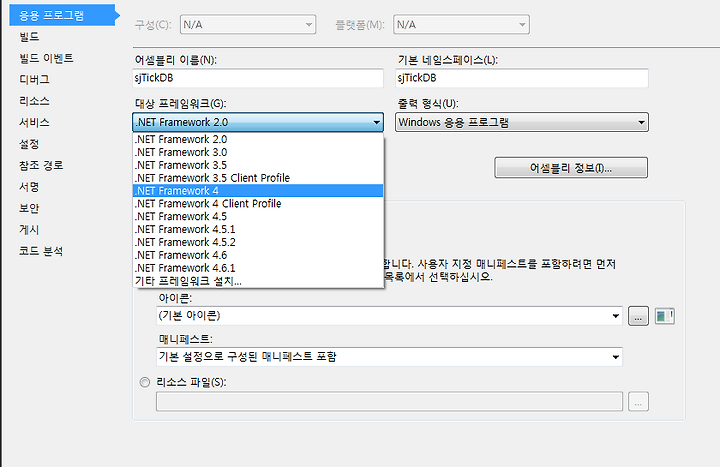Open the 매니페스트 dropdown
Image resolution: width=720 pixels, height=467 pixels.
pos(389,357)
